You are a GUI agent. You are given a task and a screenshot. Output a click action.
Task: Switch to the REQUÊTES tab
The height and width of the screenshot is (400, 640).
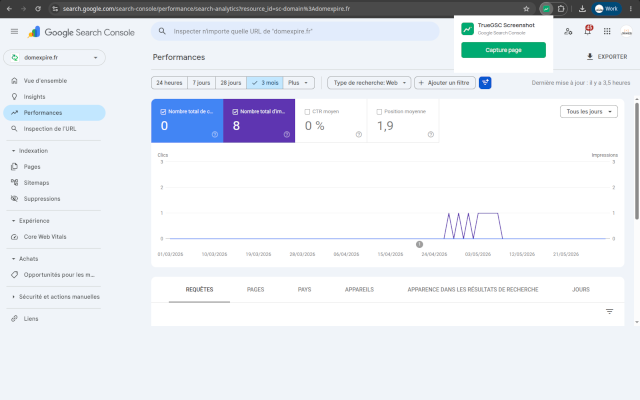point(200,289)
